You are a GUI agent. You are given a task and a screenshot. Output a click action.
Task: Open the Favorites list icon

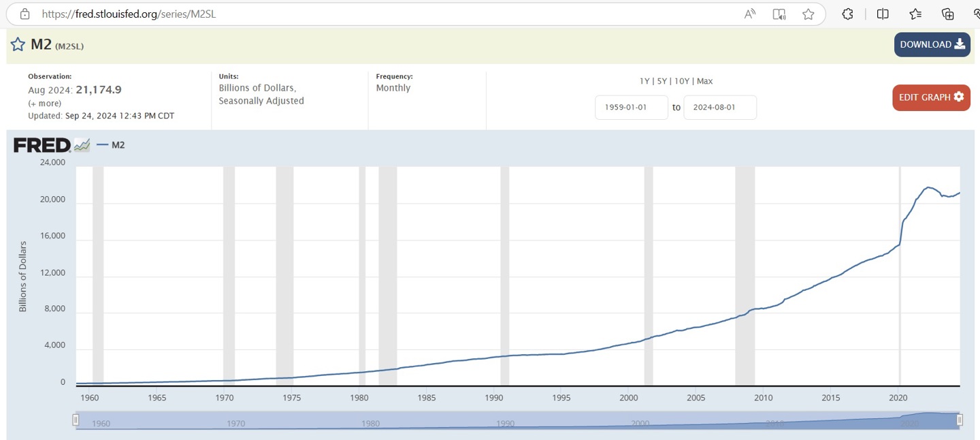click(915, 14)
